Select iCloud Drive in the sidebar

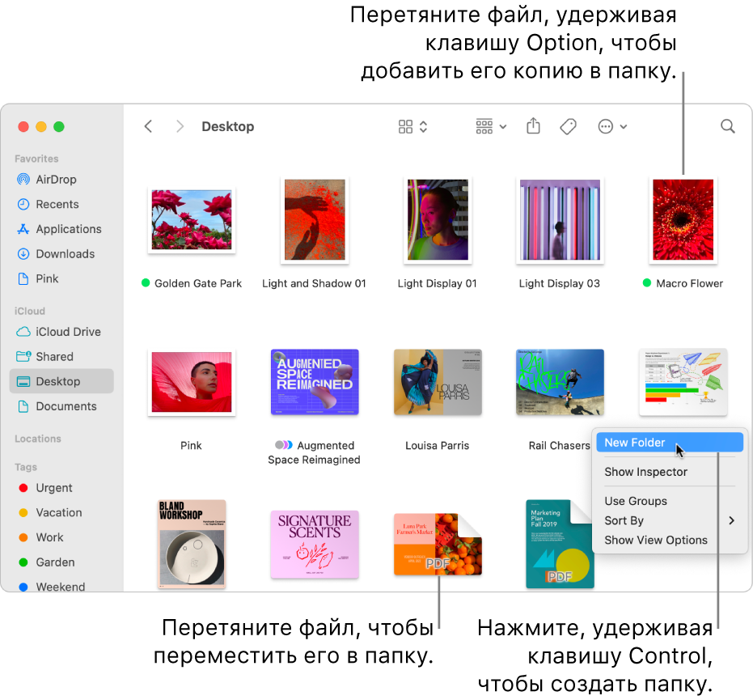pyautogui.click(x=66, y=332)
